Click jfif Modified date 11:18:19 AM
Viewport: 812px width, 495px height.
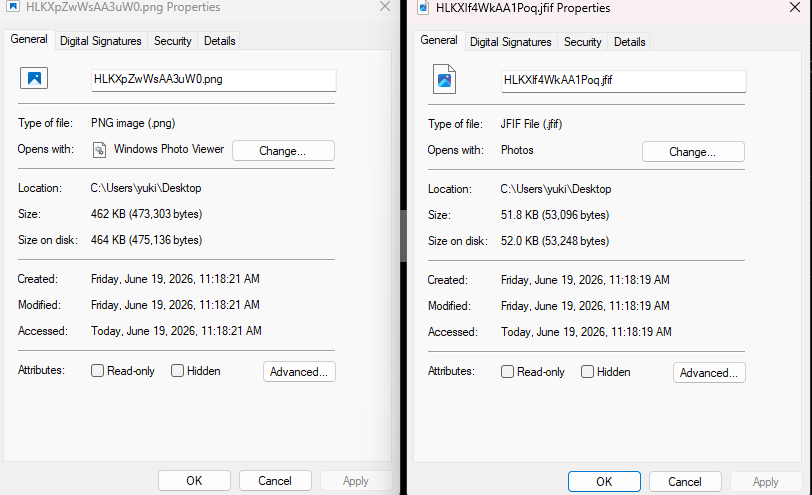pos(585,305)
